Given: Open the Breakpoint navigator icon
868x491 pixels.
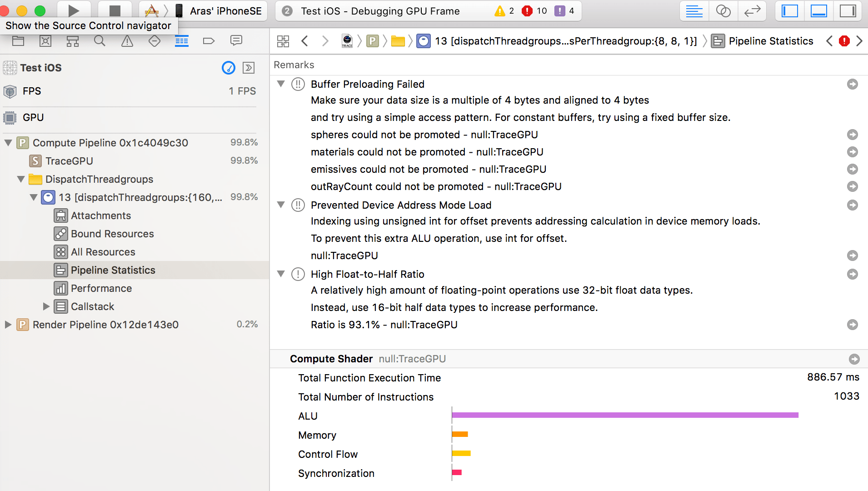Looking at the screenshot, I should click(x=209, y=41).
